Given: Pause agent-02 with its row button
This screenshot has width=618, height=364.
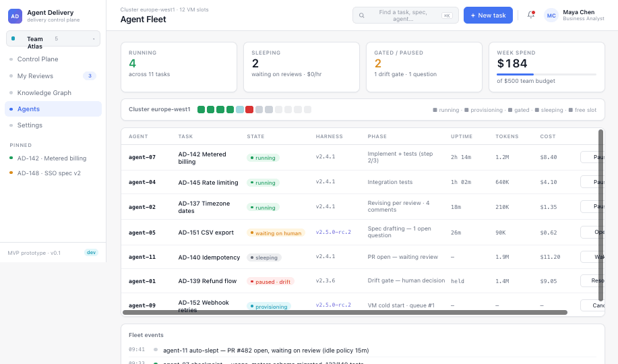Looking at the screenshot, I should pyautogui.click(x=592, y=206).
